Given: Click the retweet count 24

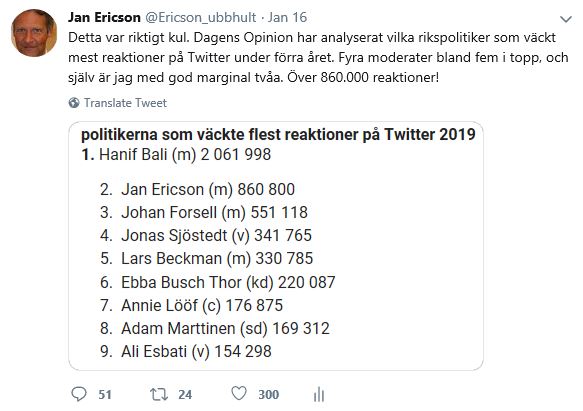Looking at the screenshot, I should [x=185, y=395].
